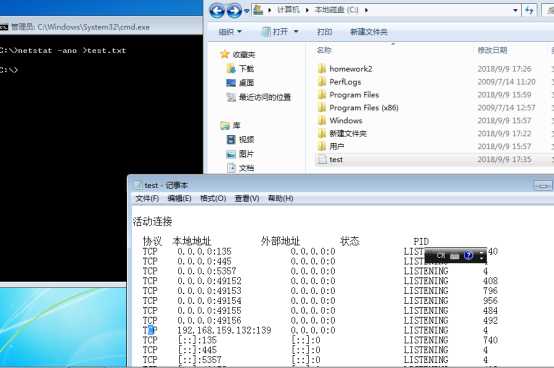Select 收藏夹 star icon in the sidebar
Viewport: 554px width, 368px height.
pos(225,54)
